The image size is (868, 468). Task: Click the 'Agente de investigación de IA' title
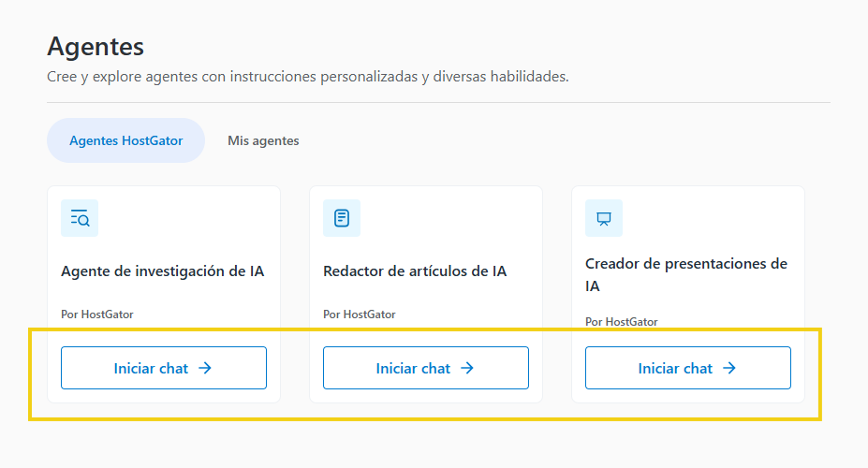coord(162,271)
